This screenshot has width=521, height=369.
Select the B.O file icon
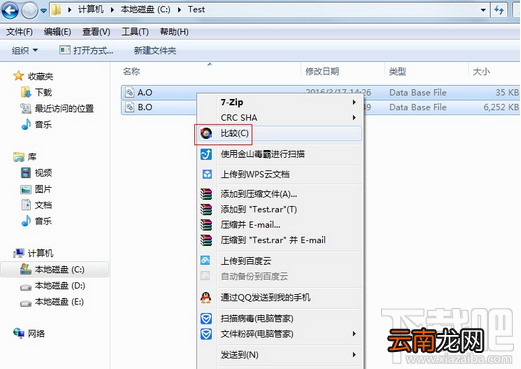(129, 107)
